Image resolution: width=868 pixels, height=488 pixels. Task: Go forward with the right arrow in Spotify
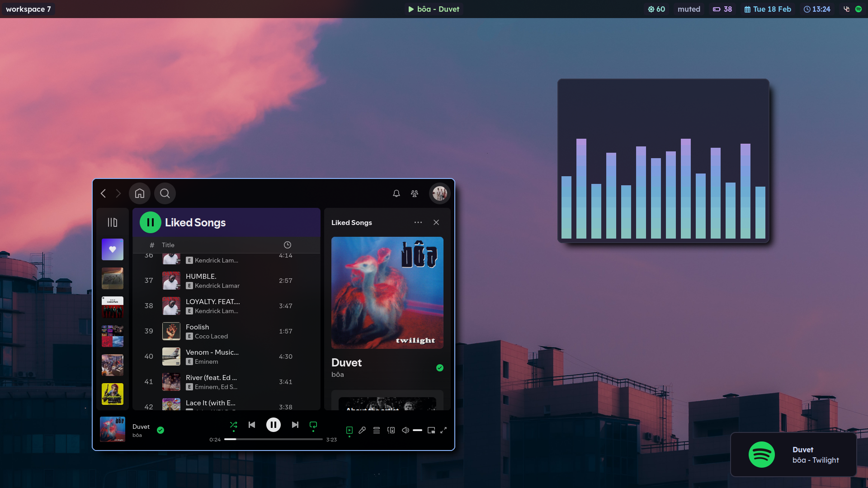coord(118,193)
